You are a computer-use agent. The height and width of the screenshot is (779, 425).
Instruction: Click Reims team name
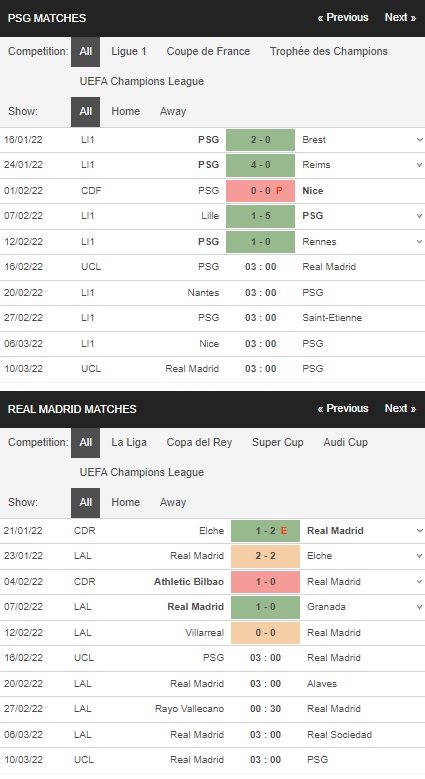[316, 165]
